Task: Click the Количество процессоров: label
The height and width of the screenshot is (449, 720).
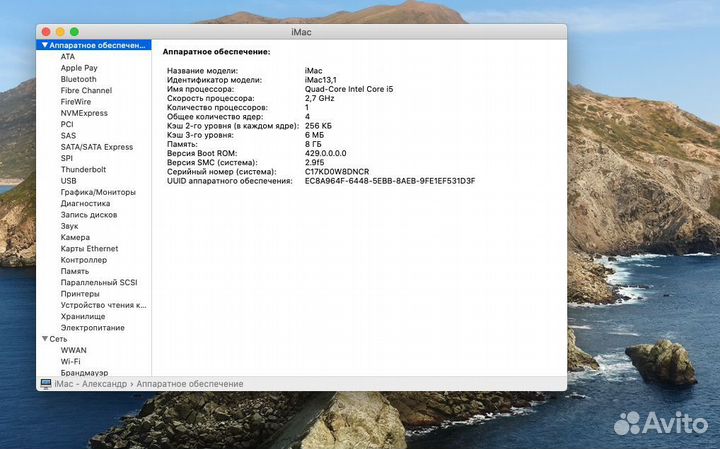Action: click(x=217, y=107)
